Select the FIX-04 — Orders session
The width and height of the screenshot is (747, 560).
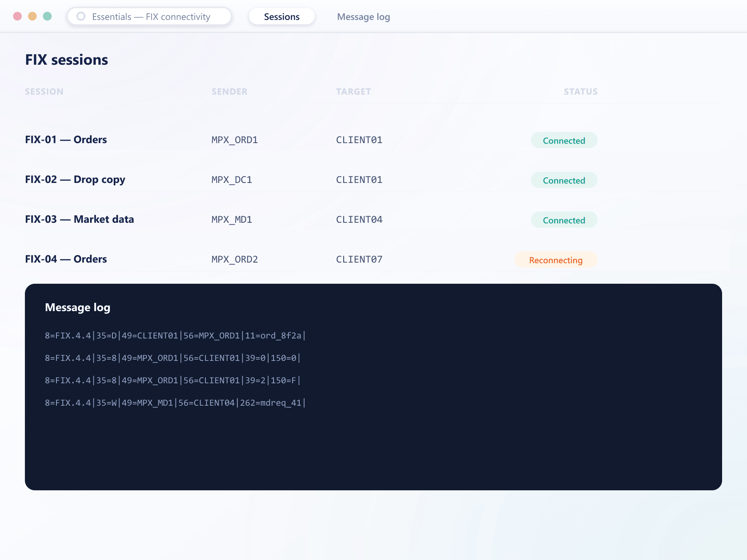tap(66, 259)
